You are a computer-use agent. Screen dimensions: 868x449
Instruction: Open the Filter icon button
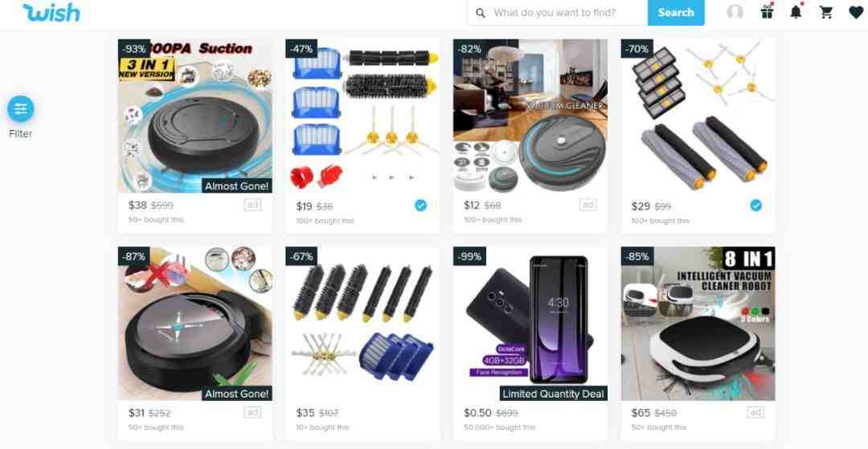[x=20, y=109]
